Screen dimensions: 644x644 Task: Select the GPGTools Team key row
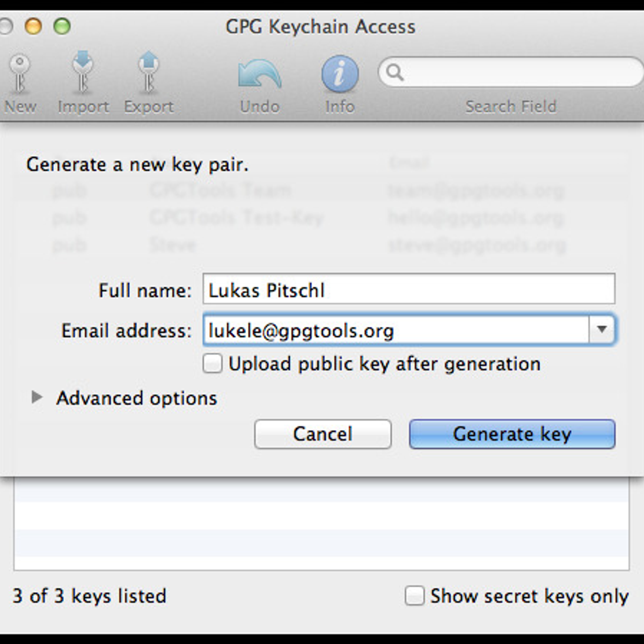(x=220, y=190)
